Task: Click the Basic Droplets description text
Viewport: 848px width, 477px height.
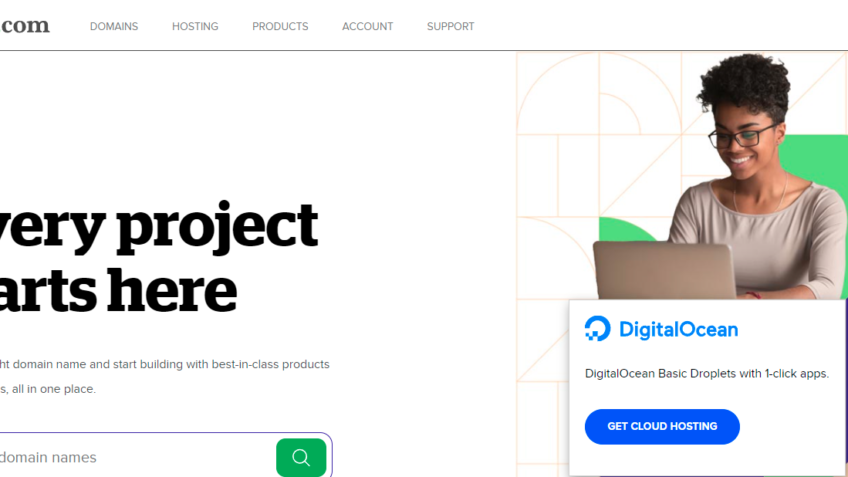Action: [x=706, y=373]
